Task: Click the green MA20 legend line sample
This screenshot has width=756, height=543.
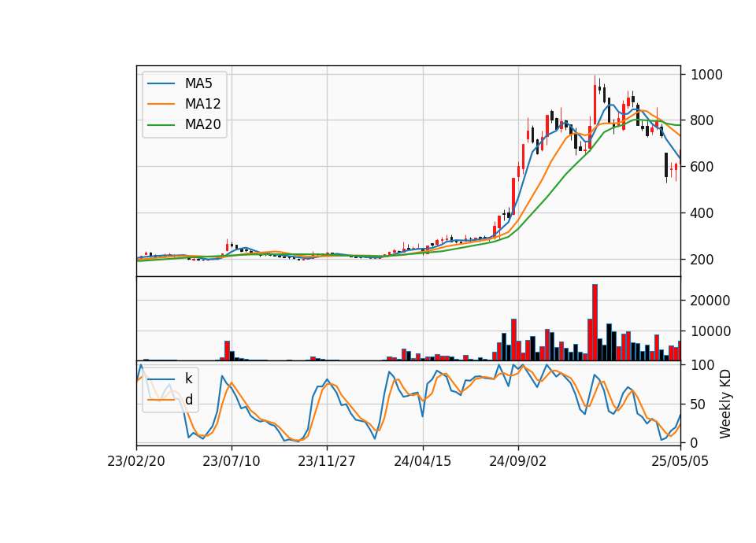Action: pos(161,125)
